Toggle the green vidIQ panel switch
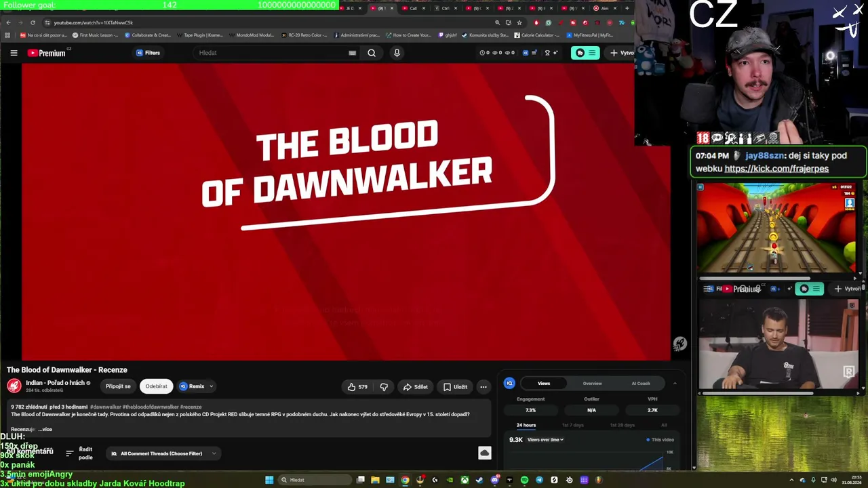This screenshot has height=488, width=868. pyautogui.click(x=585, y=53)
